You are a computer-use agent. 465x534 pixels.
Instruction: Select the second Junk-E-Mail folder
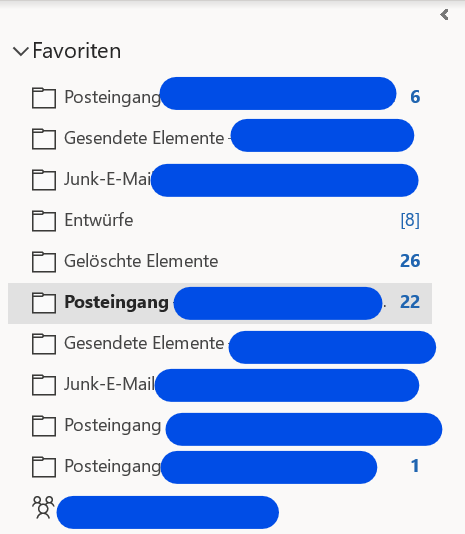pyautogui.click(x=220, y=385)
